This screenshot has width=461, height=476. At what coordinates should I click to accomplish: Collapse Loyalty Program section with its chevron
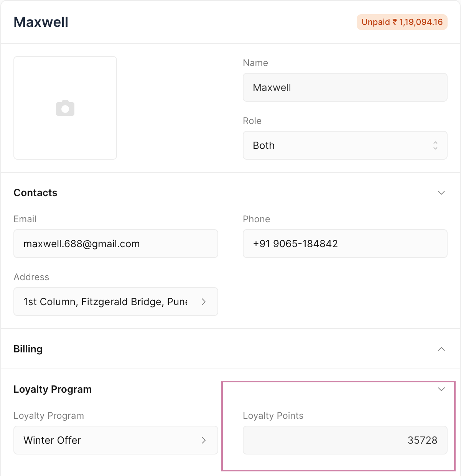(x=441, y=389)
